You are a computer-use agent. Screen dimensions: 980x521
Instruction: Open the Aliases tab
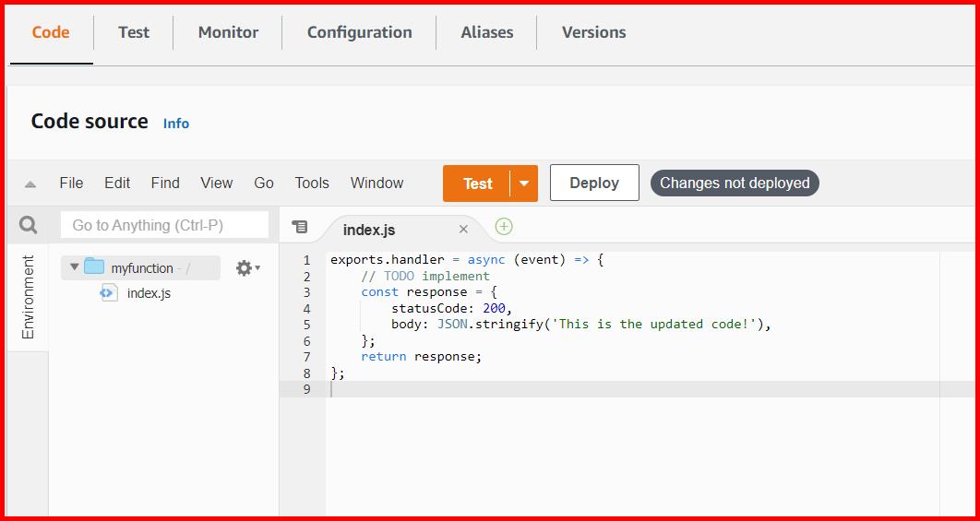487,32
